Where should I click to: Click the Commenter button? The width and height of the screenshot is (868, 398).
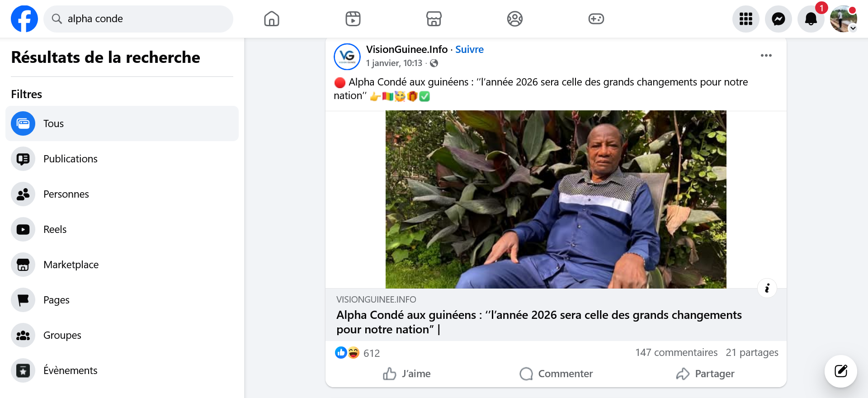[x=556, y=374]
